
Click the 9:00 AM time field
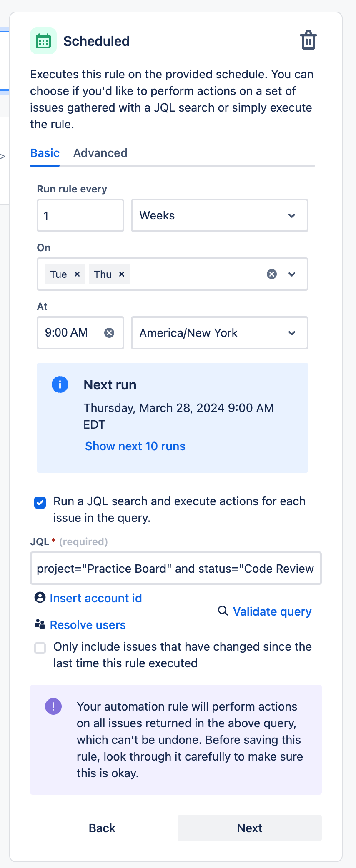pyautogui.click(x=80, y=333)
